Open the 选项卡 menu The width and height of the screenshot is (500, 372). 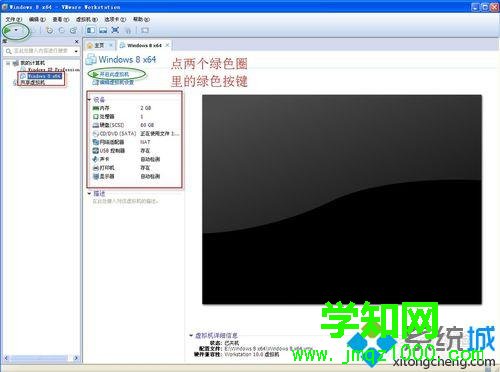(x=115, y=19)
